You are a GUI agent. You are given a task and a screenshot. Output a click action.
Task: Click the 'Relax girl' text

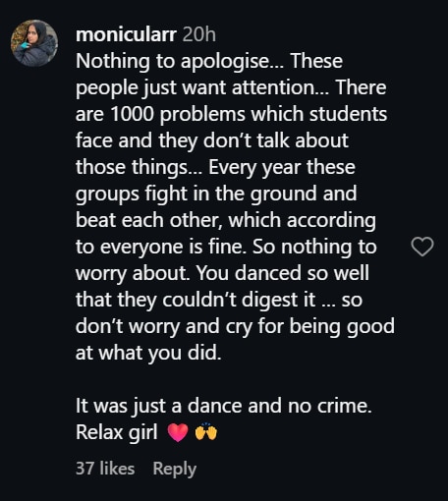click(117, 432)
